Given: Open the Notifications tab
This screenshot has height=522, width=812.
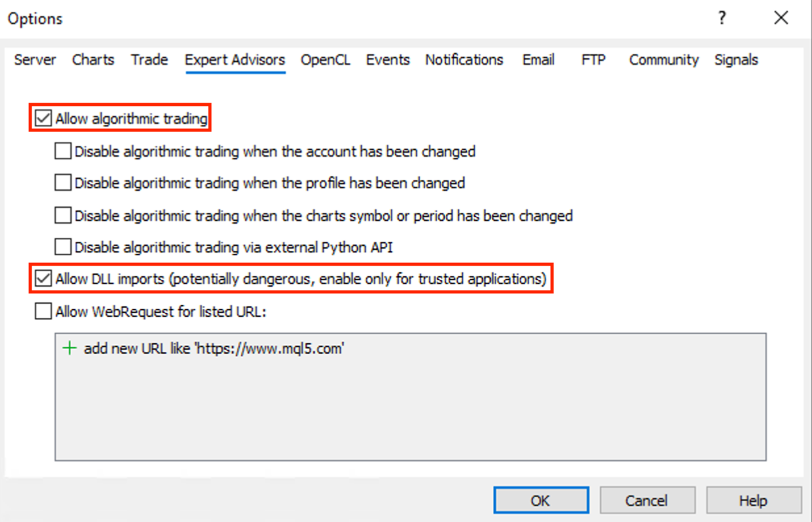Looking at the screenshot, I should (x=464, y=60).
